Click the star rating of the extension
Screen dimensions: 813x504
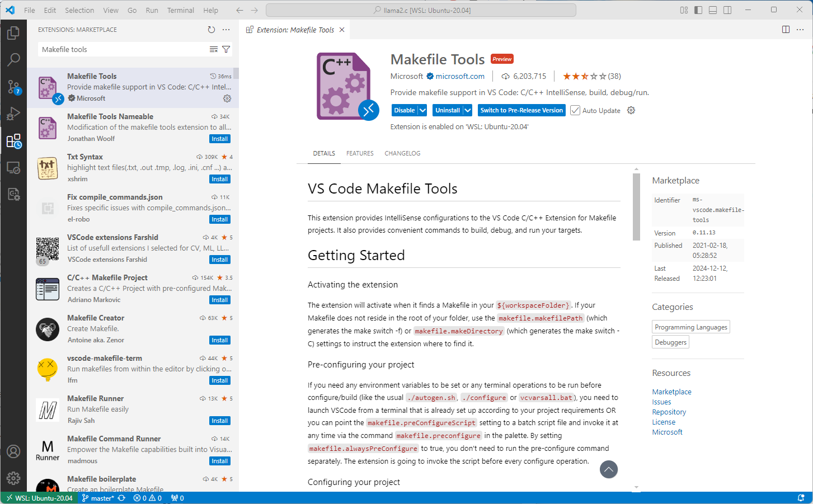(x=591, y=76)
